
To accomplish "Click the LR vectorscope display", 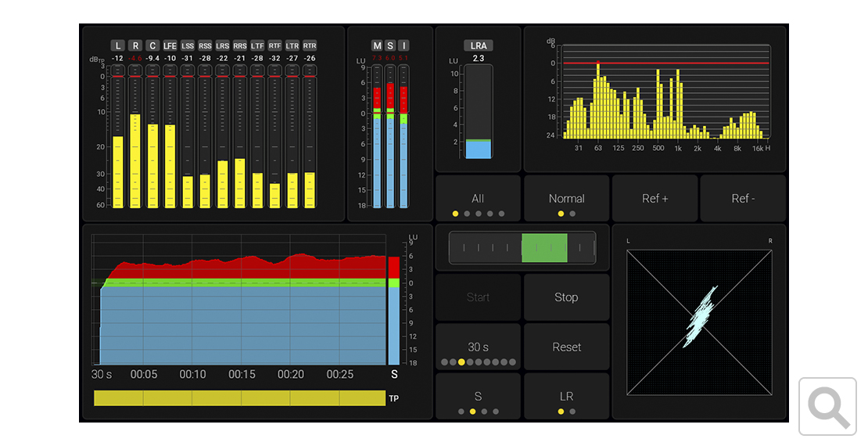I will [x=699, y=322].
